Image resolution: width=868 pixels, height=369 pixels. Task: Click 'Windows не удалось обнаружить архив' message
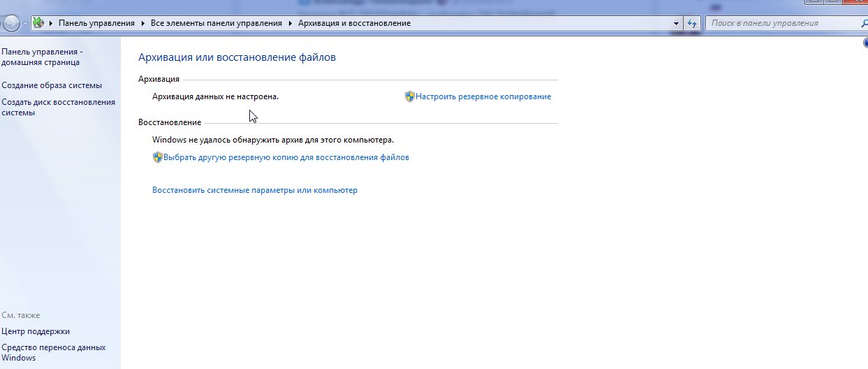point(273,140)
